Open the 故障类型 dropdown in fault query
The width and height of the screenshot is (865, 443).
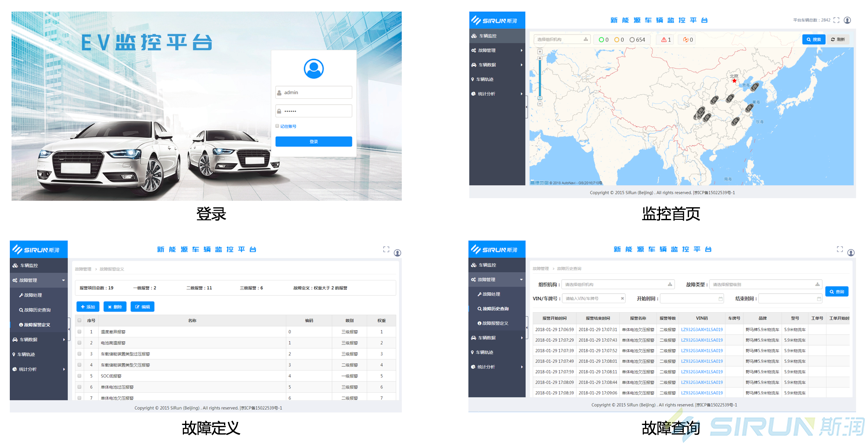pyautogui.click(x=765, y=285)
